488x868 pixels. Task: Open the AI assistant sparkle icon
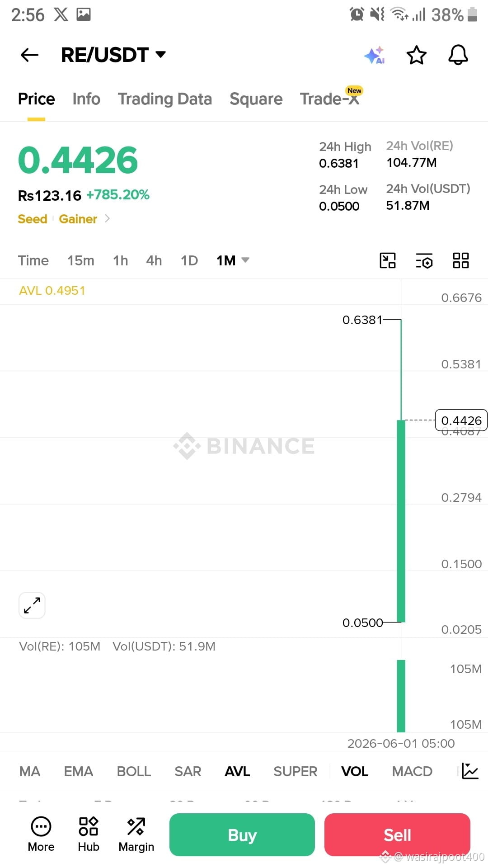point(375,55)
